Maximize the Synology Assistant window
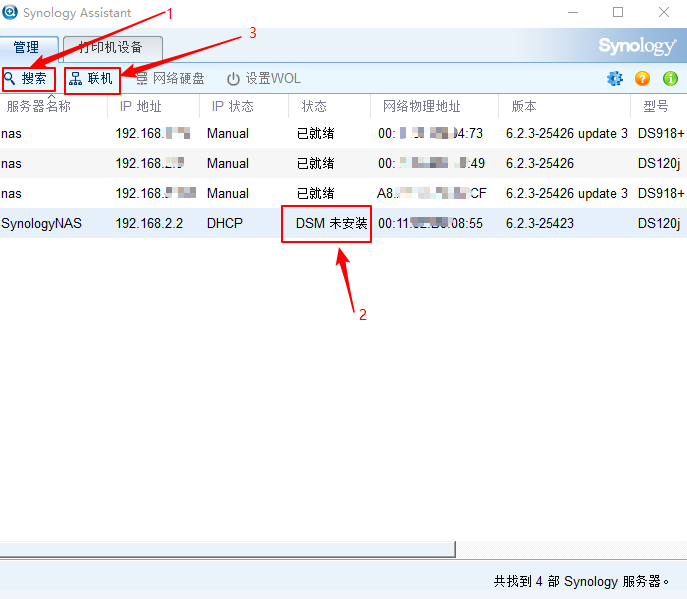The width and height of the screenshot is (687, 599). pos(618,12)
